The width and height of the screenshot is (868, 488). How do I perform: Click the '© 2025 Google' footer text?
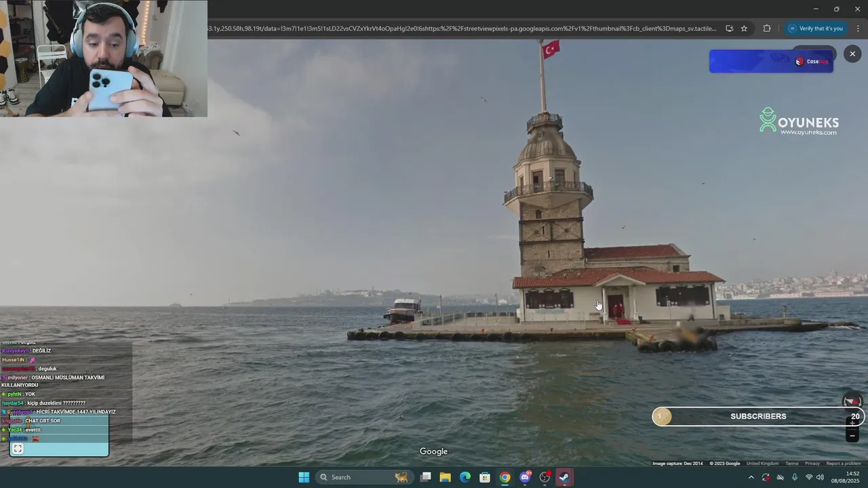(724, 464)
